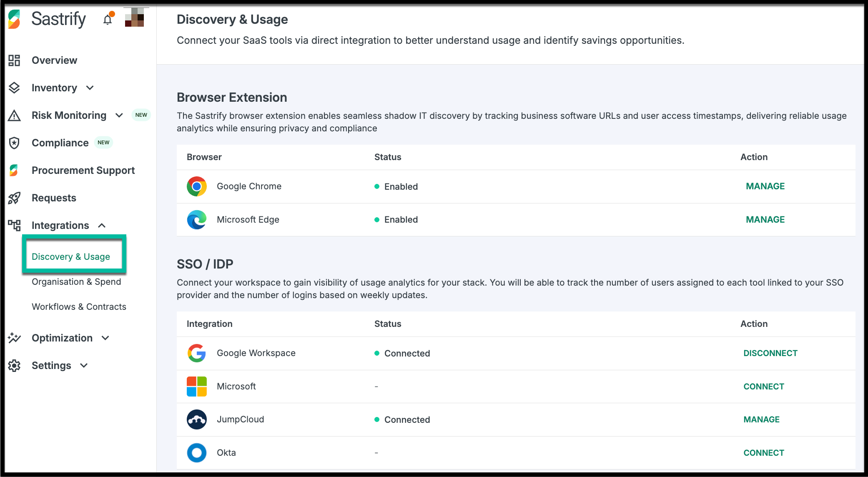Click the Microsoft four-square logo
The width and height of the screenshot is (868, 477).
click(197, 386)
